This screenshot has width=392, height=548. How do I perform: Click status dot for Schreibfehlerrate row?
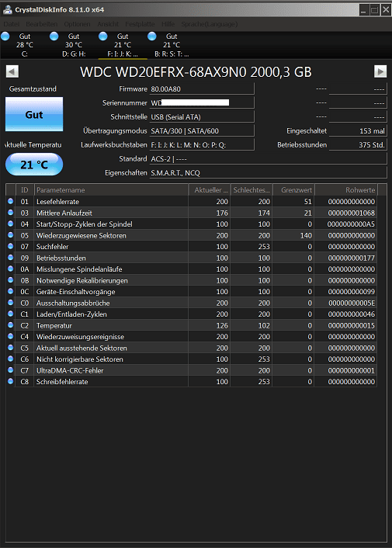[x=11, y=381]
